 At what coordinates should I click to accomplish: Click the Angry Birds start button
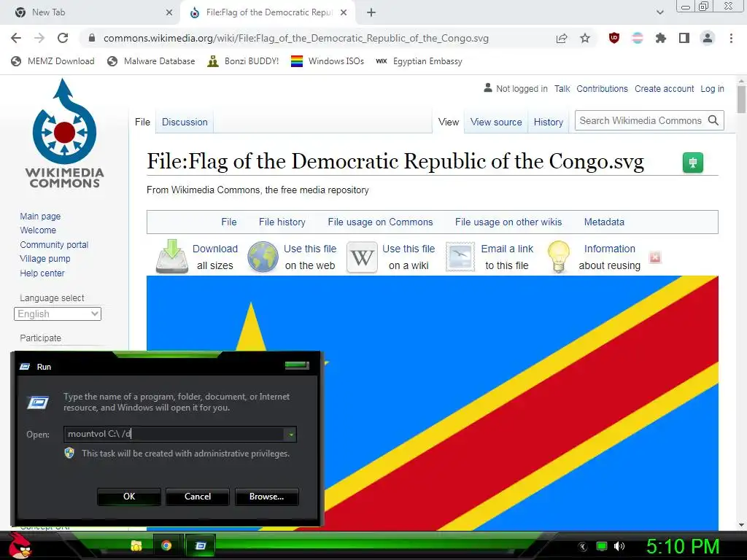[x=20, y=546]
